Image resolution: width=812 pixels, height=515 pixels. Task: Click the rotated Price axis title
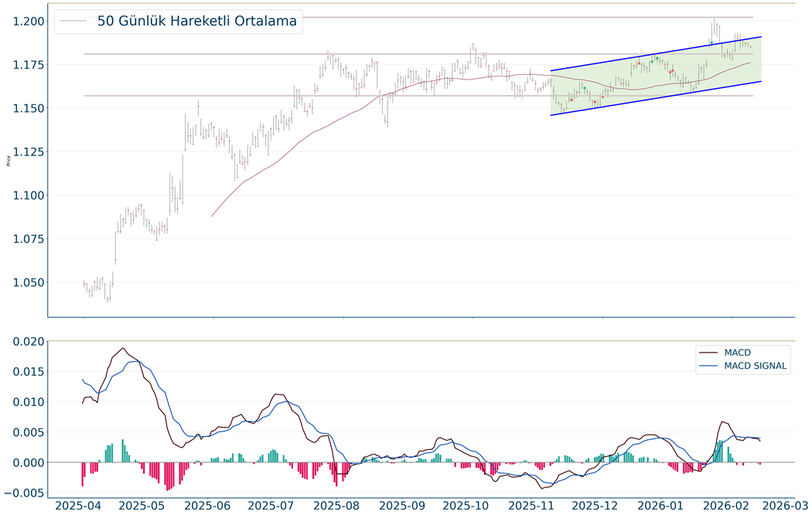tap(8, 161)
